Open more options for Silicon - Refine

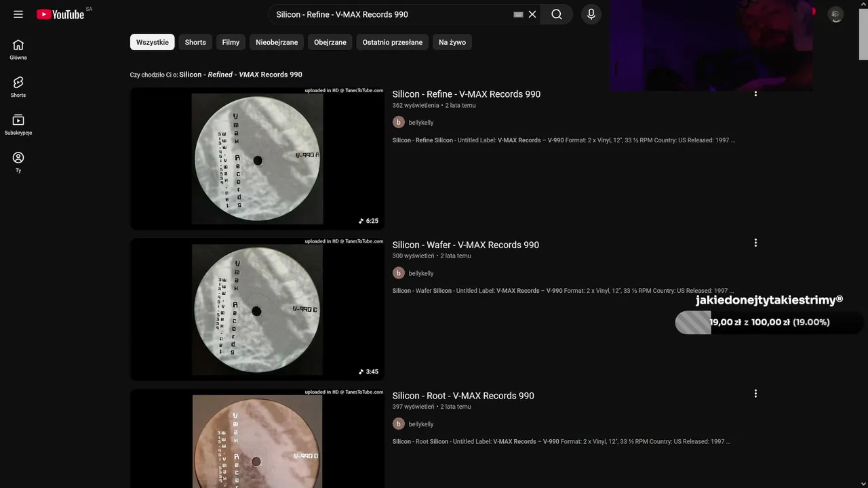tap(755, 94)
